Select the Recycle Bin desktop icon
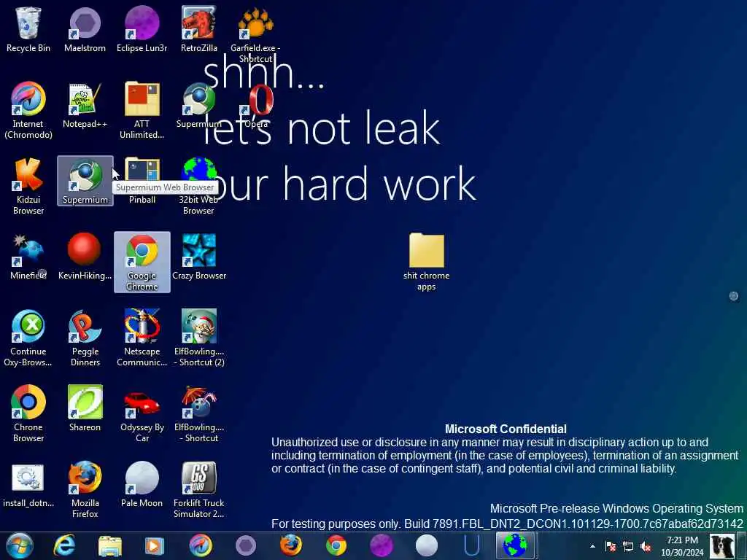The height and width of the screenshot is (560, 747). 28,29
